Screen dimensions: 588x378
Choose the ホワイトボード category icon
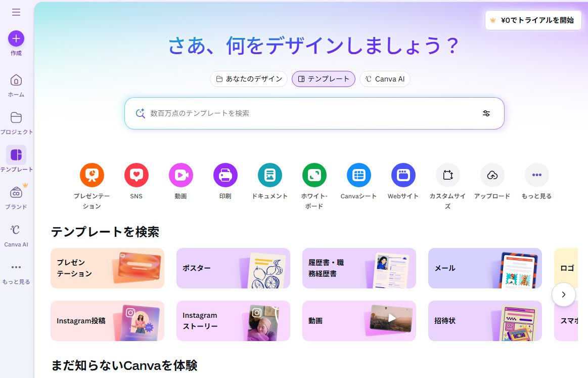pyautogui.click(x=314, y=175)
